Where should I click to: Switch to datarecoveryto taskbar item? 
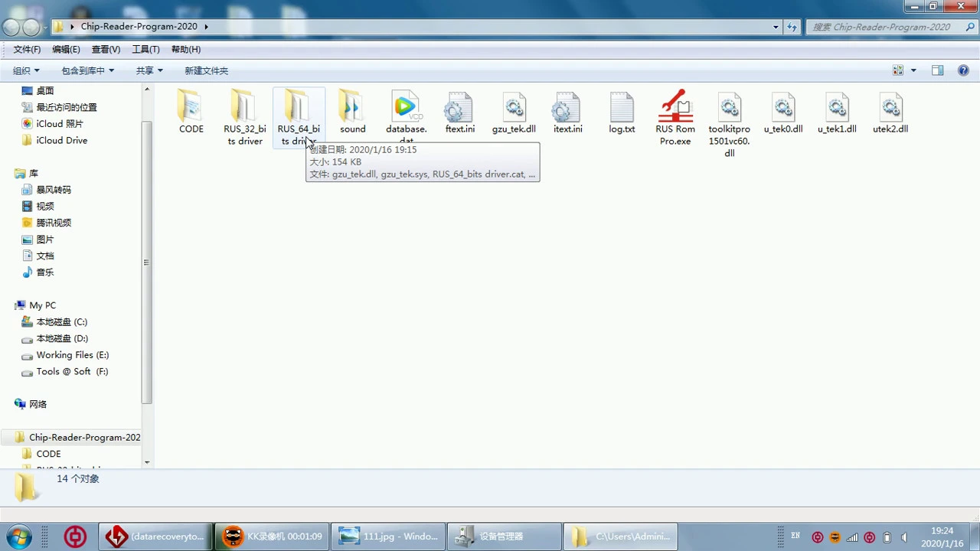click(x=156, y=536)
